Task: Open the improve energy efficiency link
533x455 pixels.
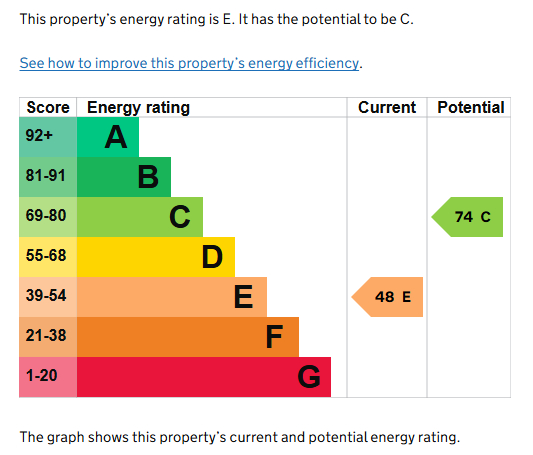Action: click(189, 63)
